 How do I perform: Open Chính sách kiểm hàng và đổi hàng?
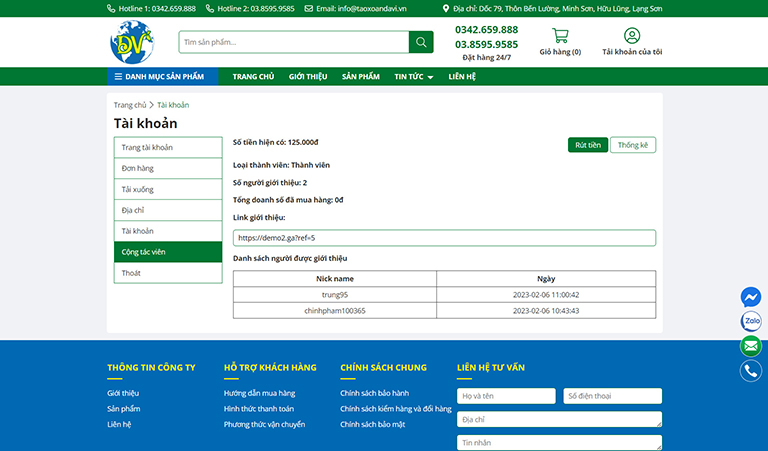tap(396, 409)
